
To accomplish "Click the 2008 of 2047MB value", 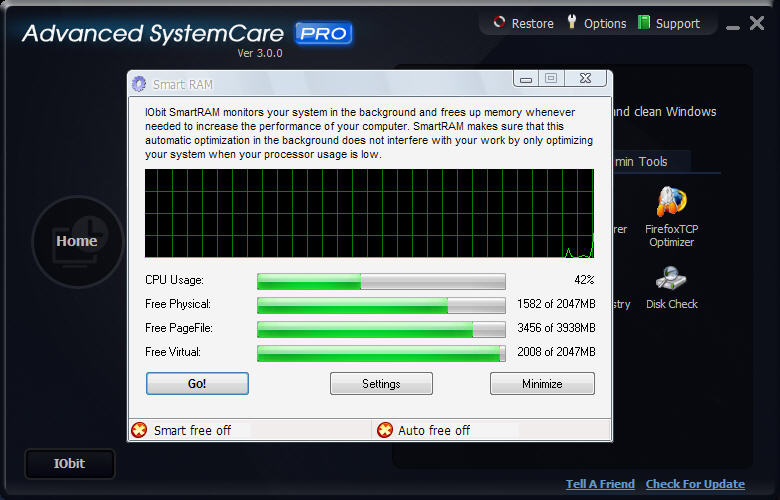I will click(x=556, y=352).
